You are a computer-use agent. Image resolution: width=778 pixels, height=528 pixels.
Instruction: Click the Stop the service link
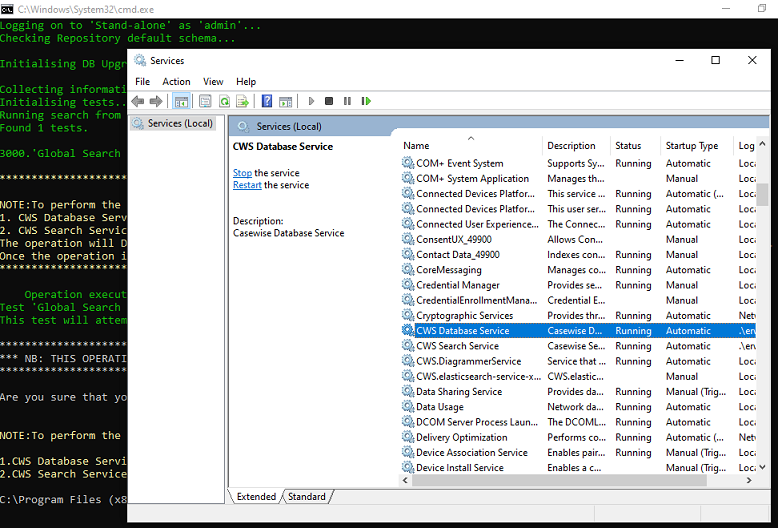point(242,173)
